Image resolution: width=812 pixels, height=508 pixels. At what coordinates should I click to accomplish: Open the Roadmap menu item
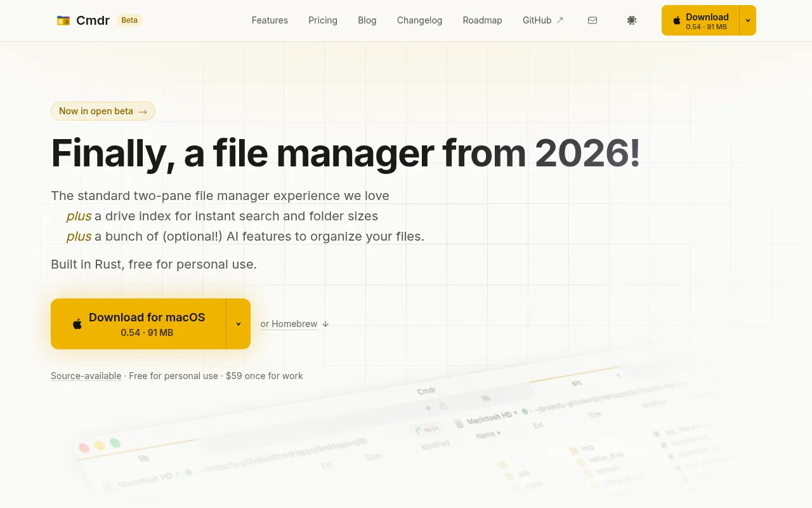tap(482, 20)
